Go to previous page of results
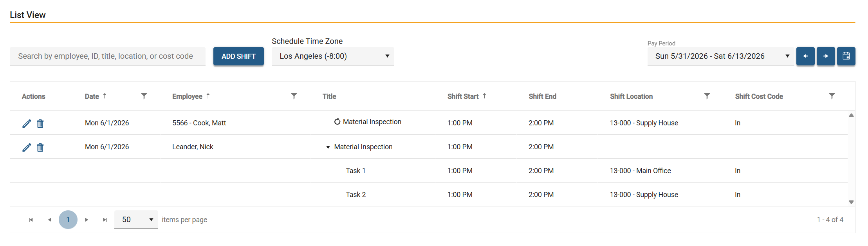The image size is (868, 246). [49, 220]
